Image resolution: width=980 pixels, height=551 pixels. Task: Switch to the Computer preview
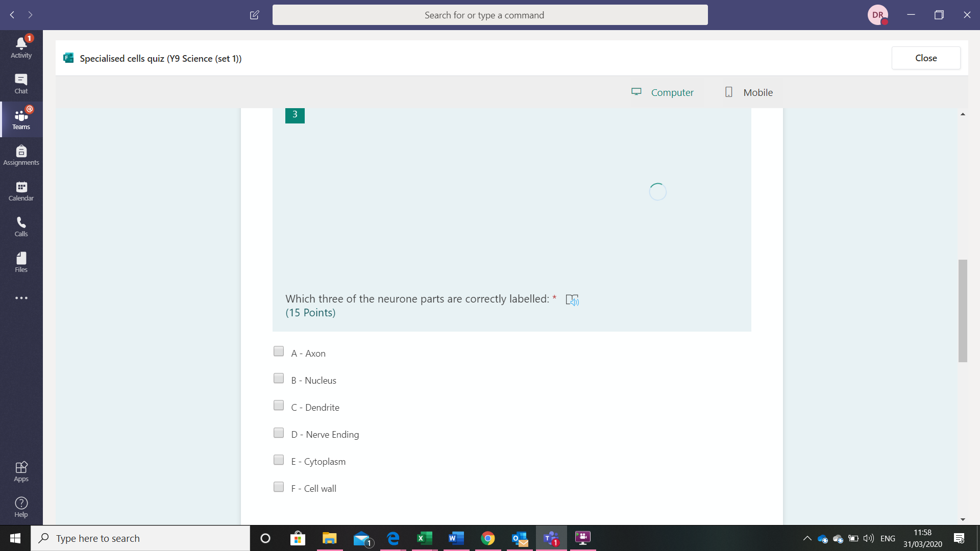click(665, 92)
